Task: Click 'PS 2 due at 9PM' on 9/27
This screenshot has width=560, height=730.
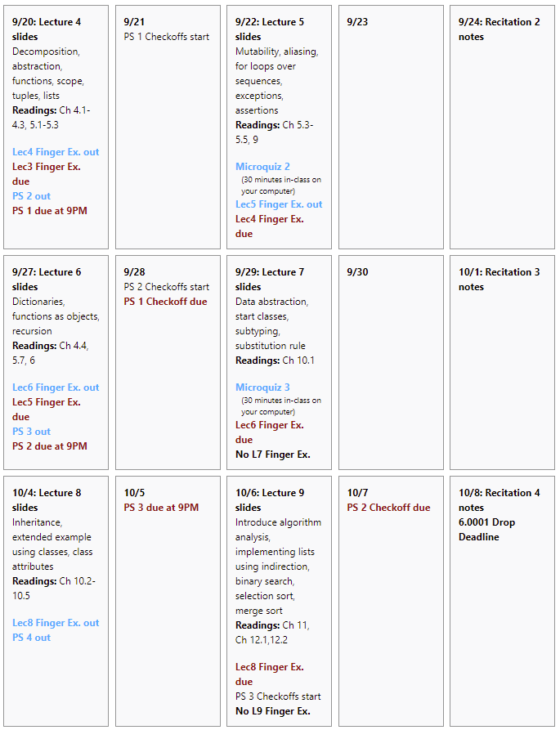Action: [49, 446]
